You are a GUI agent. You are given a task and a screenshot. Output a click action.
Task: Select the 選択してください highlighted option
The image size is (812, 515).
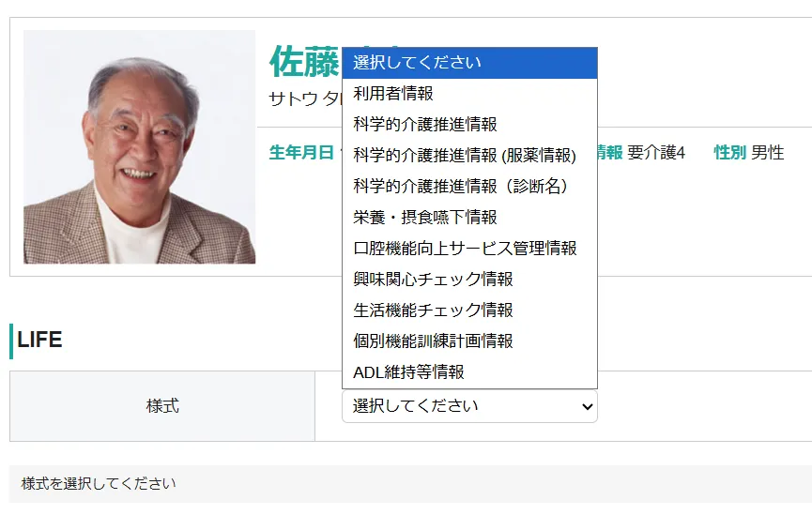pyautogui.click(x=469, y=63)
